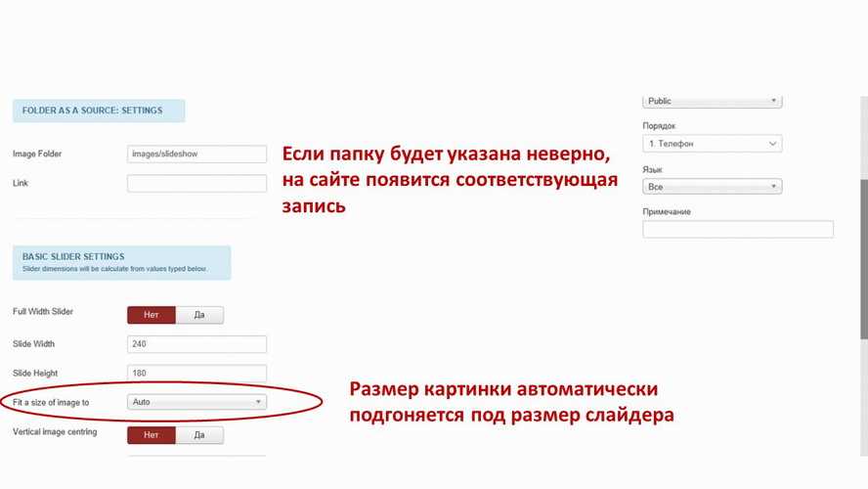Open the Fit a size of image dropdown
The width and height of the screenshot is (868, 489).
point(196,402)
